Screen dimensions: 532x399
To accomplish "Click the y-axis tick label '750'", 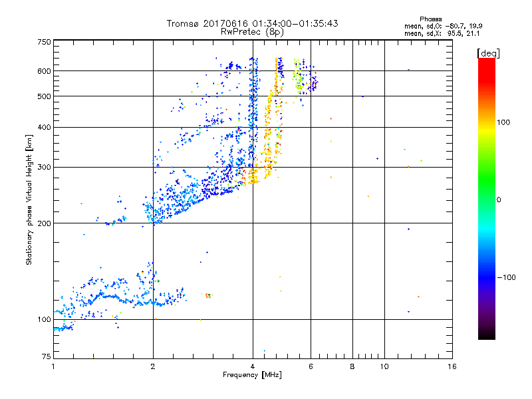I will tap(45, 42).
